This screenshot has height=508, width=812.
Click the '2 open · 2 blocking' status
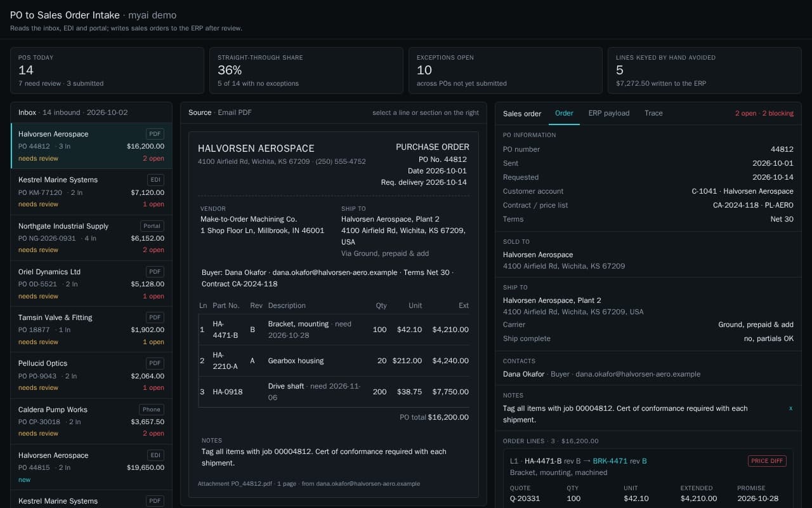click(764, 113)
